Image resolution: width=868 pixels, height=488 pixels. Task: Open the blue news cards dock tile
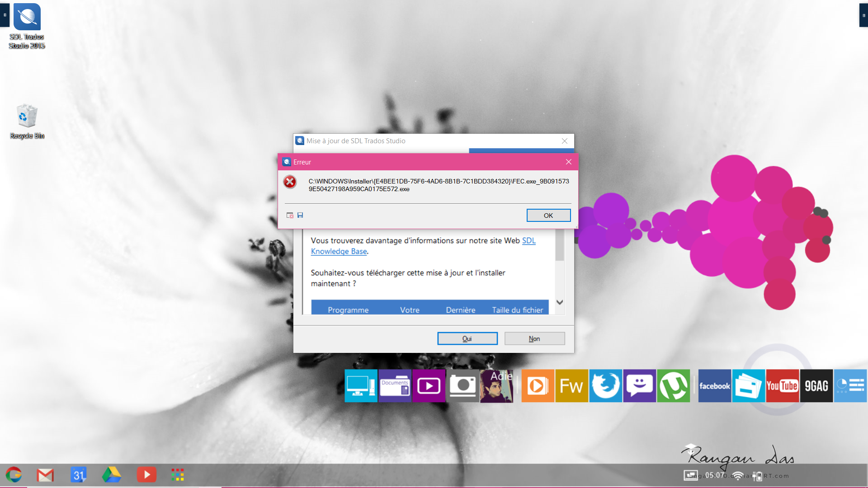coord(748,386)
